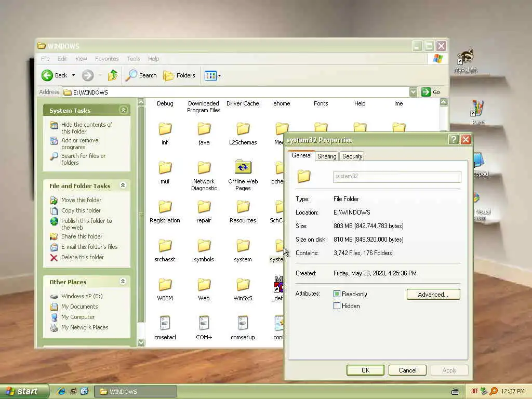Image resolution: width=532 pixels, height=399 pixels.
Task: Switch to the Security tab
Action: click(352, 156)
